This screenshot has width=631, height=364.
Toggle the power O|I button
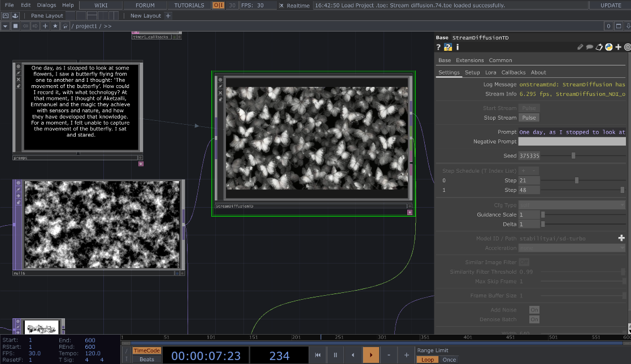point(219,5)
